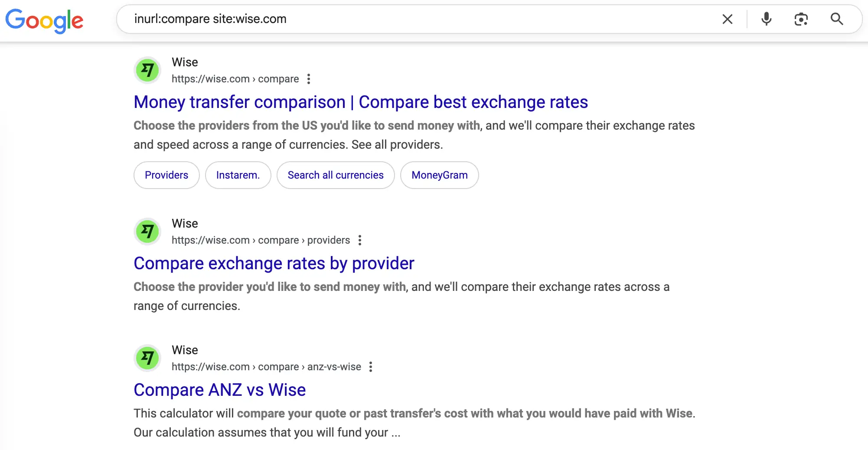The width and height of the screenshot is (868, 450).
Task: Select the MoneyGram sitelink chip
Action: 440,175
